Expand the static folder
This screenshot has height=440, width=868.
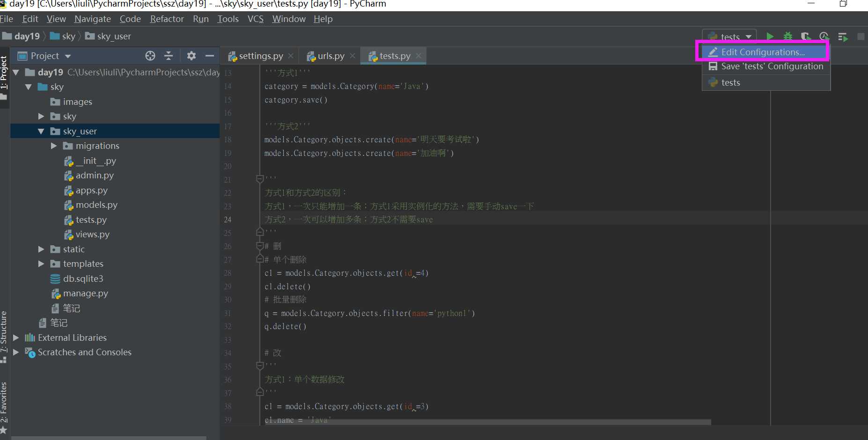pos(41,249)
